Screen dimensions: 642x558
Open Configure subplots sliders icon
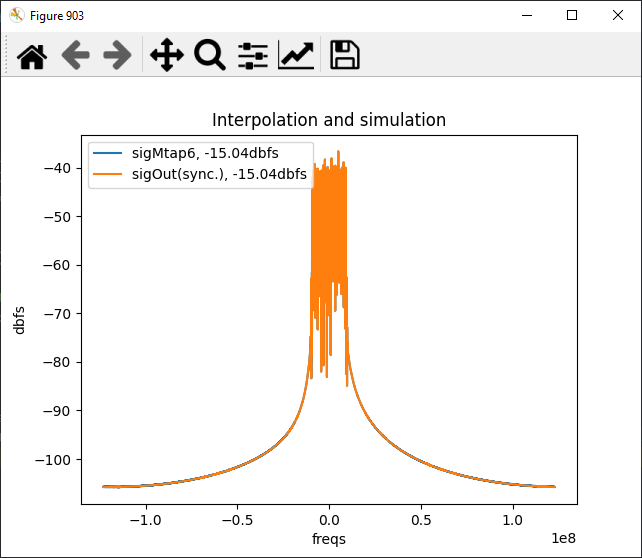click(253, 55)
